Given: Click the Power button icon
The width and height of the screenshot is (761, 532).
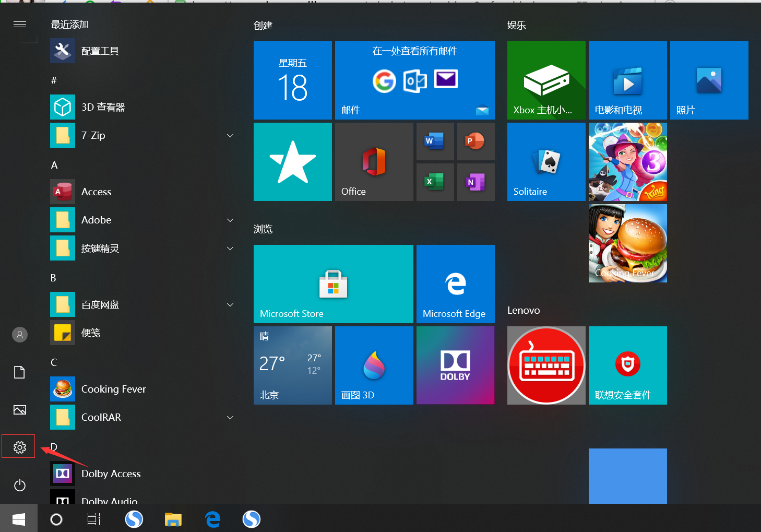Looking at the screenshot, I should 19,485.
